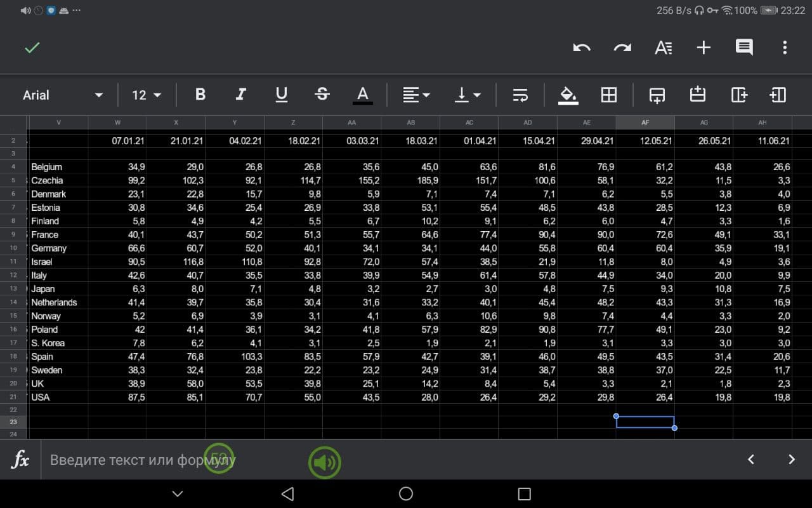Screen dimensions: 812x508
Task: Tap the green checkmark to confirm editing
Action: pyautogui.click(x=32, y=48)
